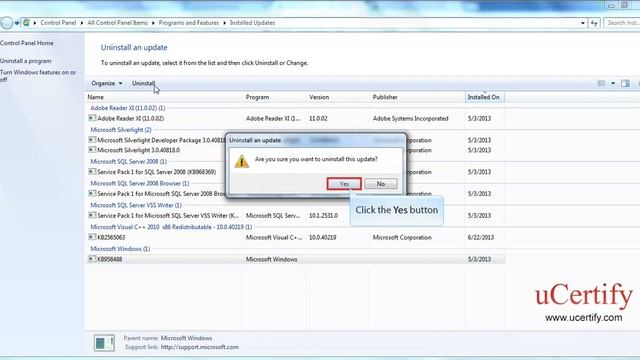Cancel uninstall with the No button

pyautogui.click(x=381, y=184)
